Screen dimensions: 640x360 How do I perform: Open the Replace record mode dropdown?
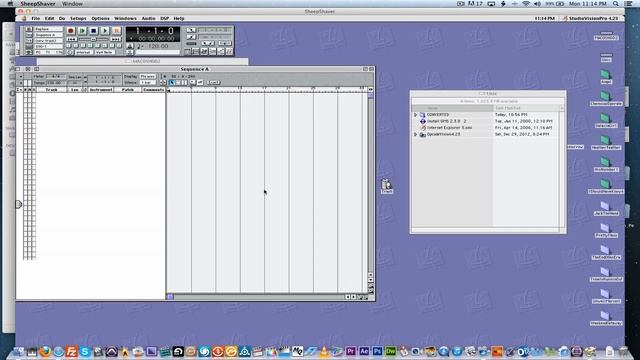[48, 29]
